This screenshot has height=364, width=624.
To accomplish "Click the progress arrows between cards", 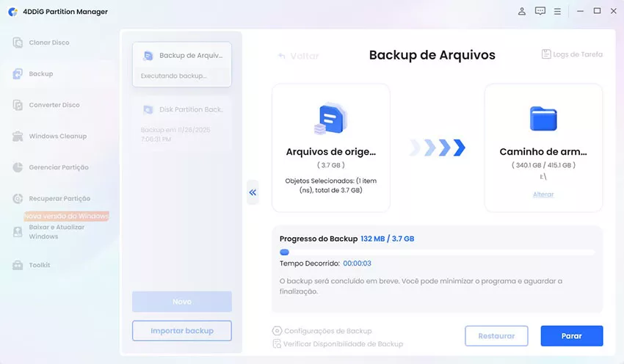I will click(x=438, y=148).
